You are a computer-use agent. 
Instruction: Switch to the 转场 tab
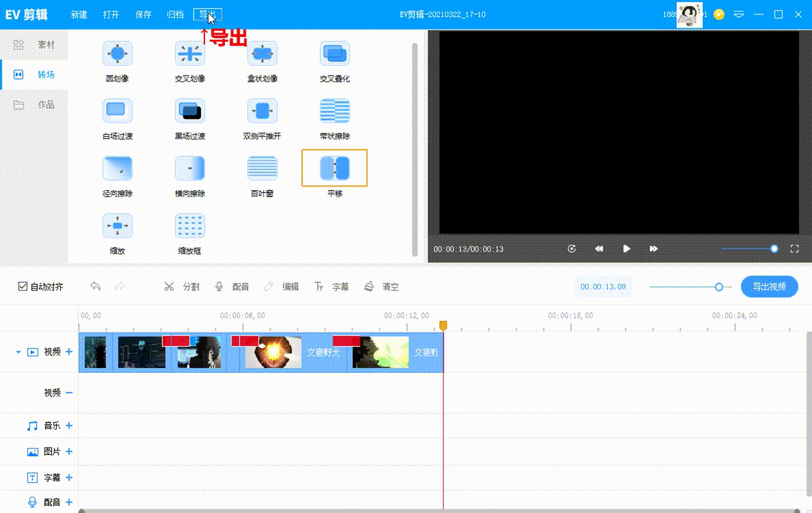(x=34, y=75)
